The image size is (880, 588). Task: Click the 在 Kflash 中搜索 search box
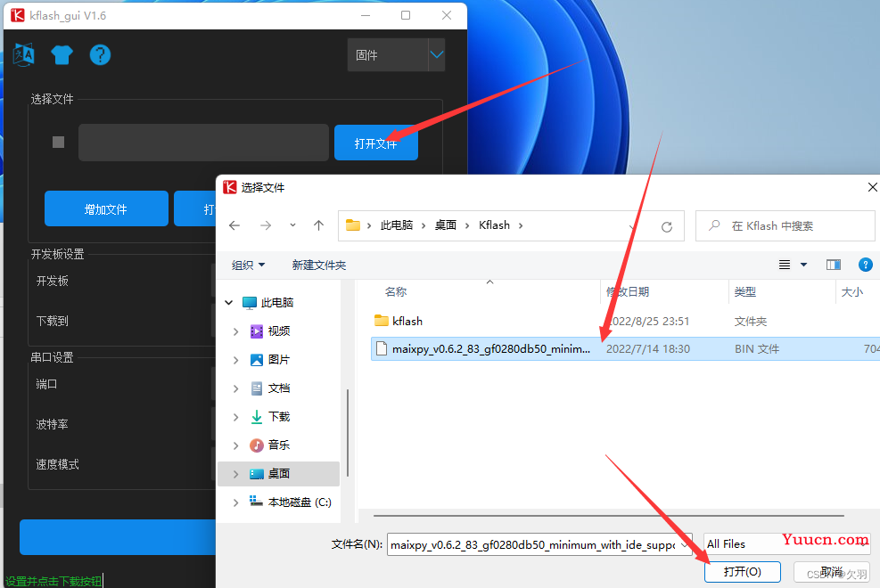[785, 226]
